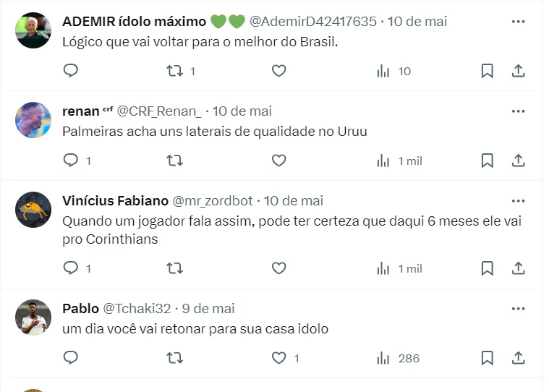Viewport: 549px width, 392px height.
Task: Open more options on ADEMIR's tweet
Action: click(518, 22)
